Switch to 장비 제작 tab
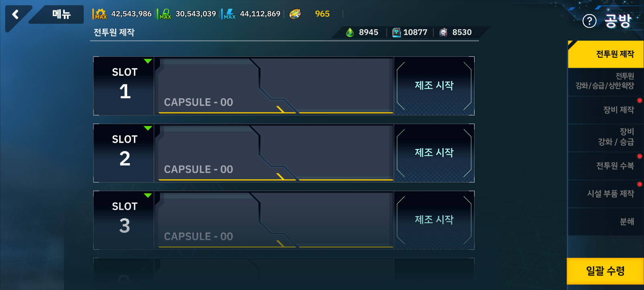The image size is (644, 290). 606,110
